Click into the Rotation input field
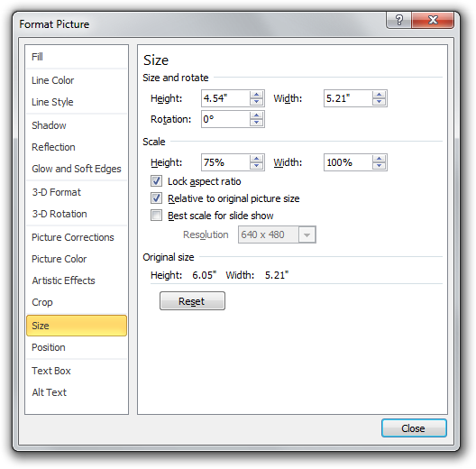The height and width of the screenshot is (469, 476). click(x=225, y=119)
